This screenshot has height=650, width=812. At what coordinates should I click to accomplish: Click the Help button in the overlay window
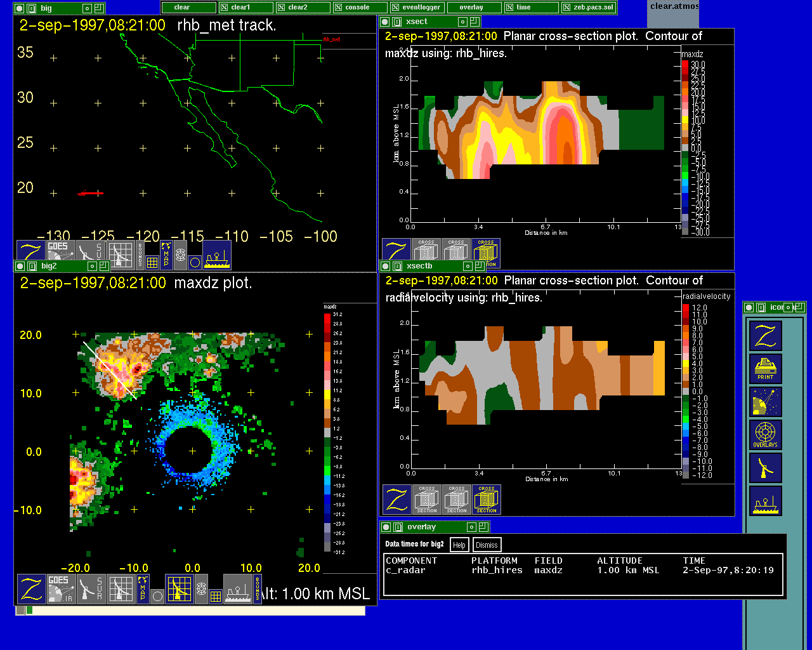(459, 545)
